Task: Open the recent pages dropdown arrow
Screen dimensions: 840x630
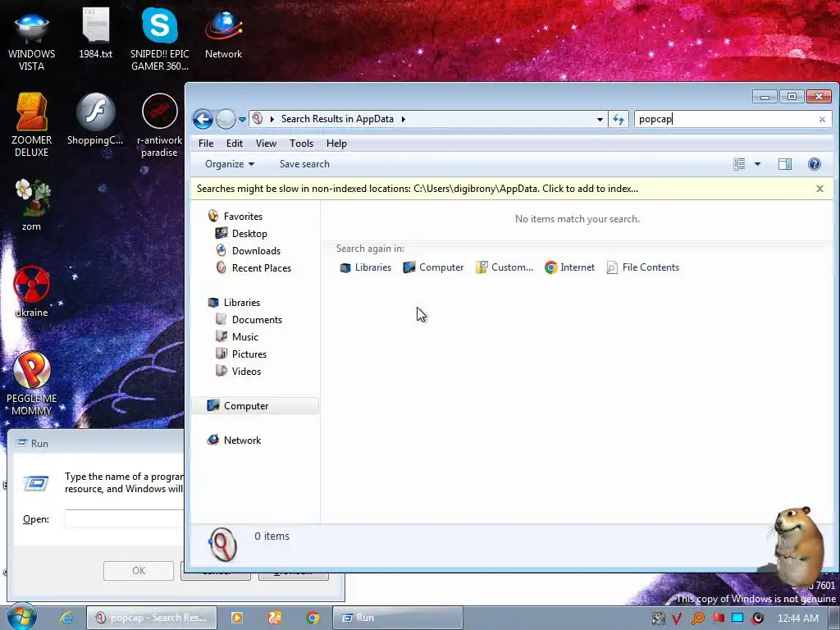Action: [242, 120]
